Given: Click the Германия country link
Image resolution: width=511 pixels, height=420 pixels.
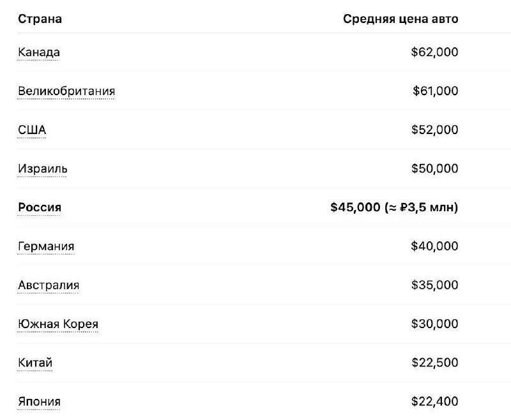Looking at the screenshot, I should pyautogui.click(x=46, y=246).
